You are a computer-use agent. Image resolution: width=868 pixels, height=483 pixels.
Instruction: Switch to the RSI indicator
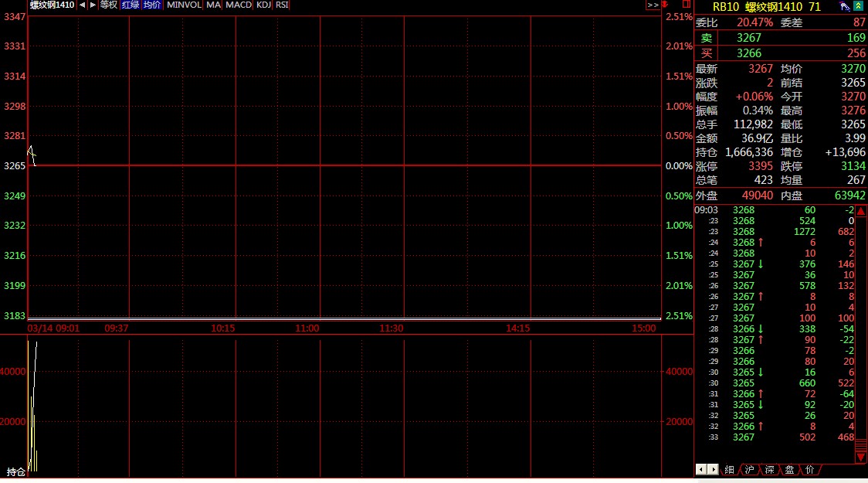pos(283,5)
